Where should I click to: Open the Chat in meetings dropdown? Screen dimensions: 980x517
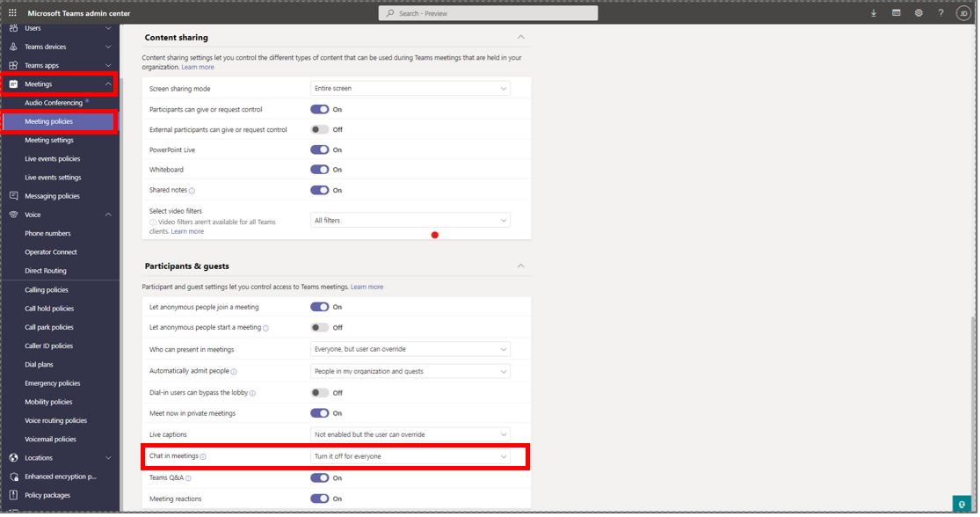(410, 455)
